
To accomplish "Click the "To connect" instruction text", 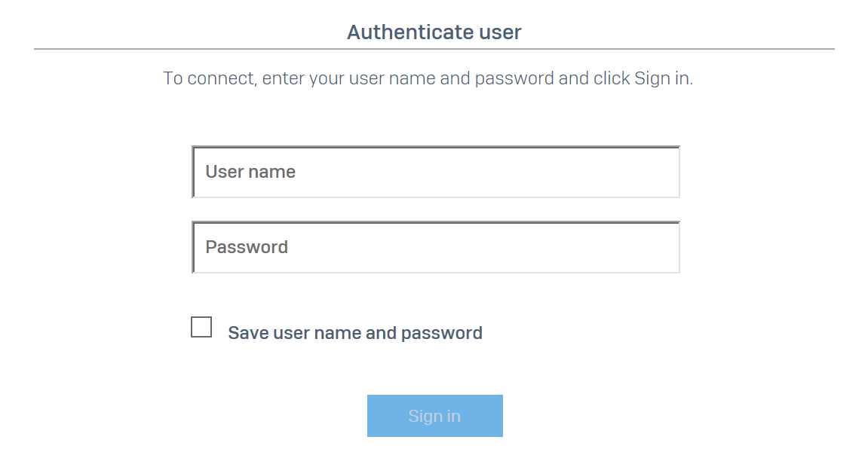I will coord(428,78).
